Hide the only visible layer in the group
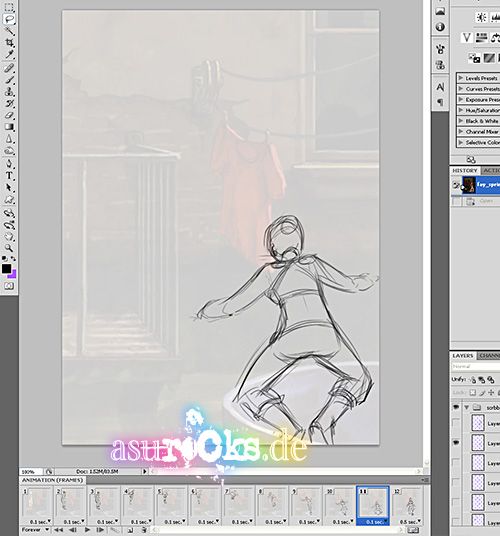 tap(456, 443)
